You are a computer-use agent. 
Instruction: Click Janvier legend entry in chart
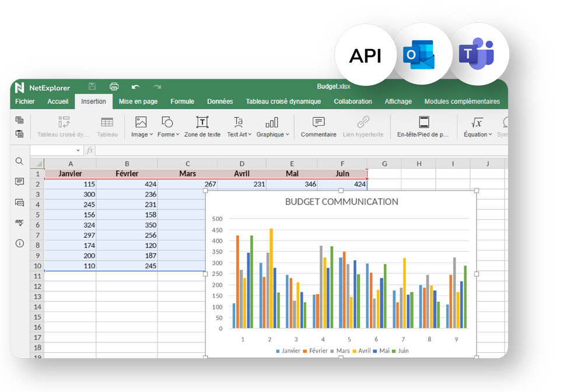pos(288,351)
